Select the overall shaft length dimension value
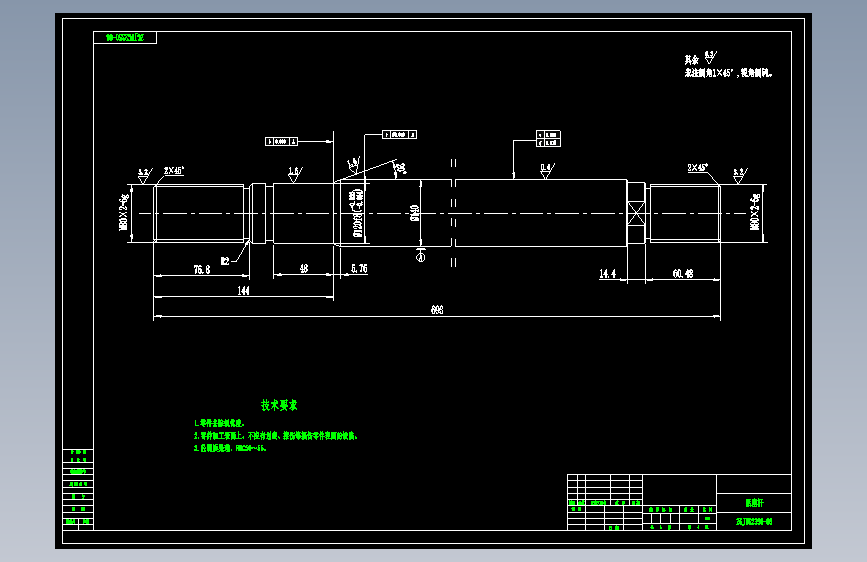 pyautogui.click(x=437, y=310)
